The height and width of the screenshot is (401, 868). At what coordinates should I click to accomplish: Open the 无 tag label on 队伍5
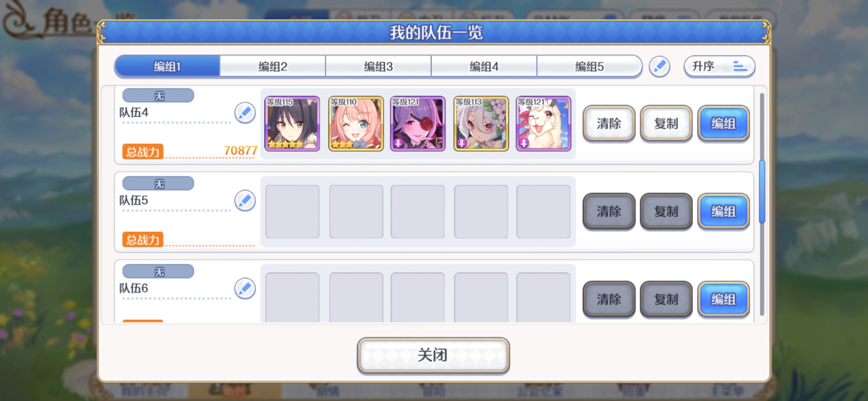158,183
